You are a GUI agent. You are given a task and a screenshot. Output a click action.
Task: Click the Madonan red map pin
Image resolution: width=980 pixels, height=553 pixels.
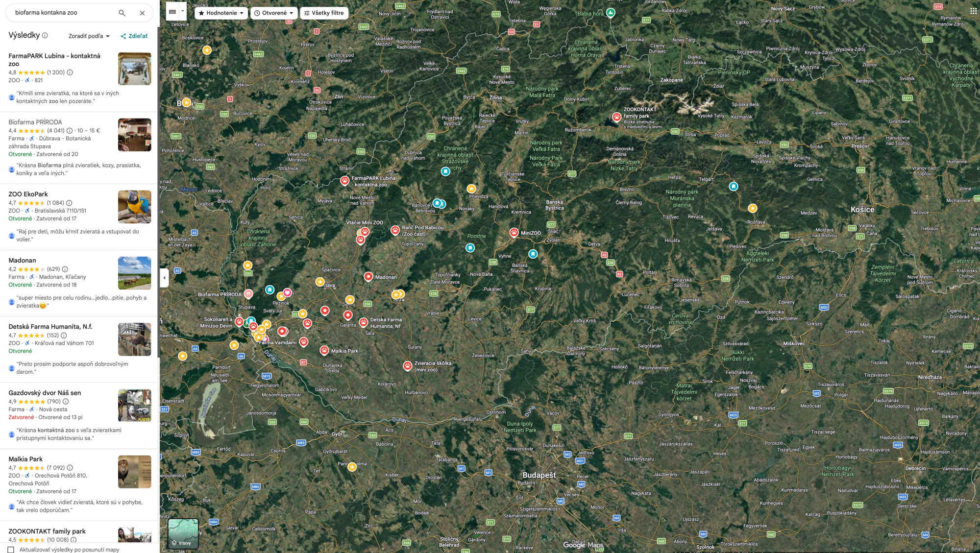pyautogui.click(x=368, y=277)
